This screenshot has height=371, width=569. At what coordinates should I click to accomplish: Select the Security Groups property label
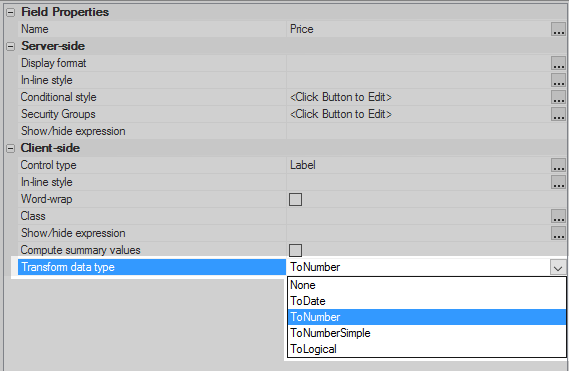coord(58,114)
